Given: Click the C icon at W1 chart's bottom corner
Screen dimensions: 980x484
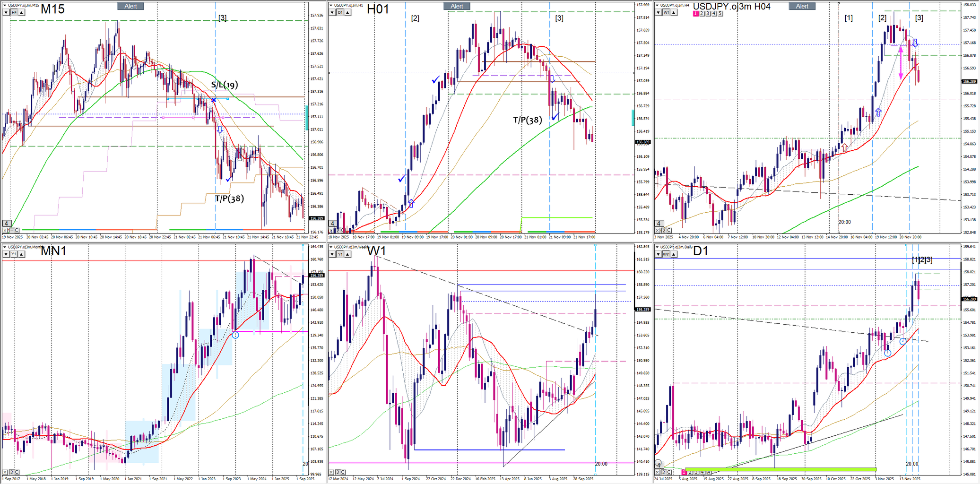Looking at the screenshot, I should click(343, 472).
